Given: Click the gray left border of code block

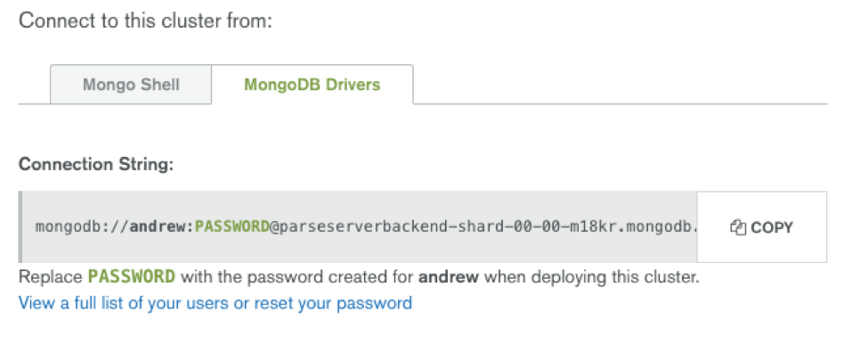Looking at the screenshot, I should pyautogui.click(x=20, y=227).
